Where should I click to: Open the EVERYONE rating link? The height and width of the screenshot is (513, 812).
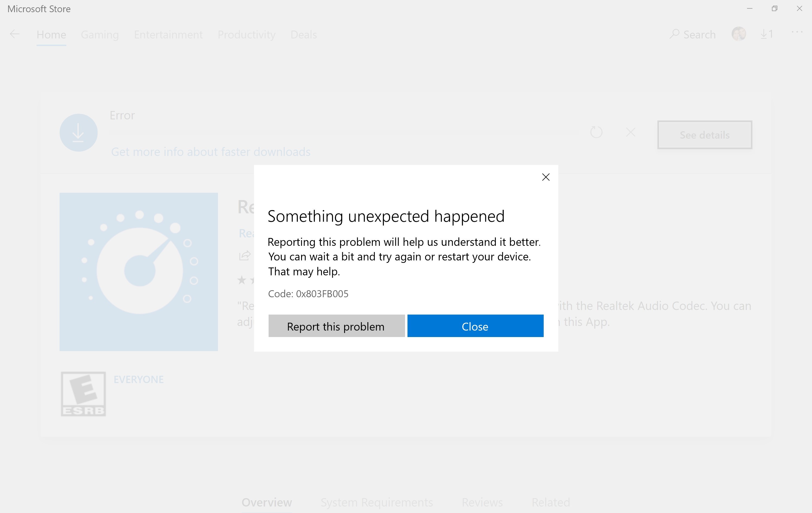[138, 379]
